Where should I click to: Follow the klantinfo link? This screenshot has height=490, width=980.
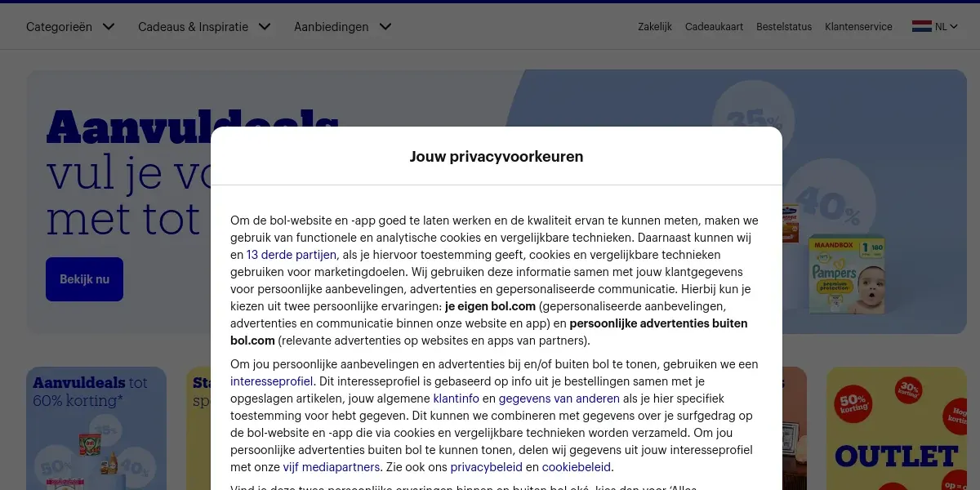456,399
